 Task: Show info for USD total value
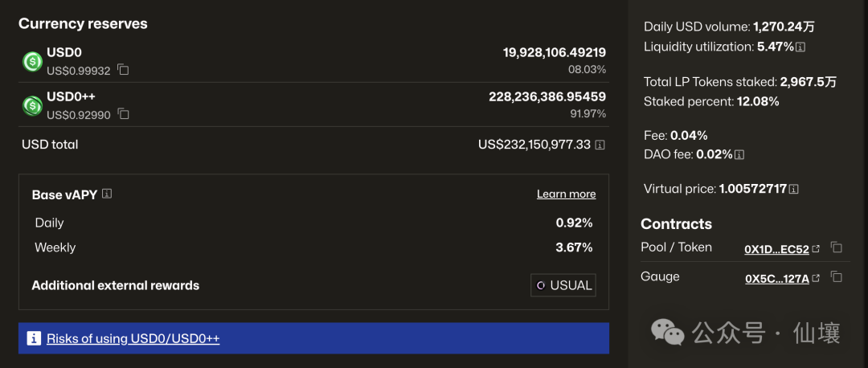[x=600, y=145]
